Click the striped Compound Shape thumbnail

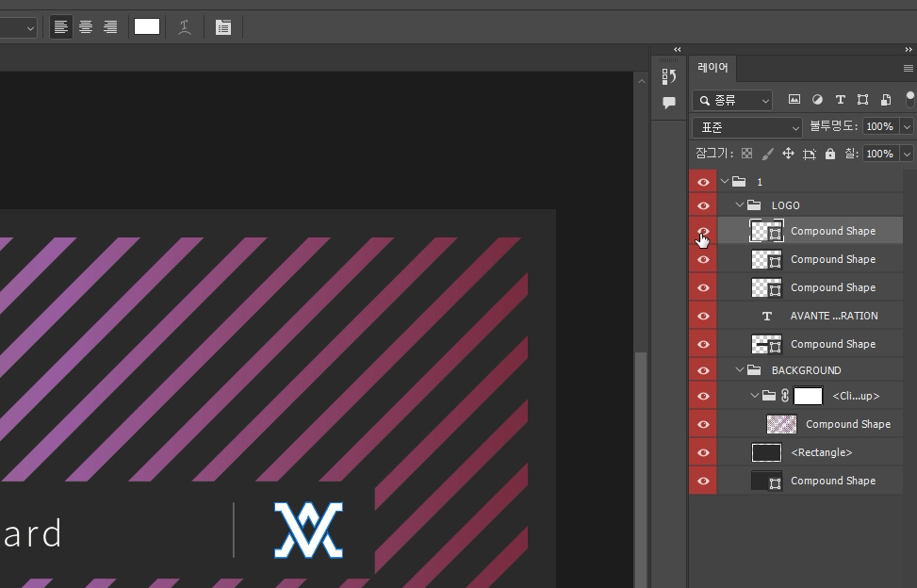coord(781,424)
